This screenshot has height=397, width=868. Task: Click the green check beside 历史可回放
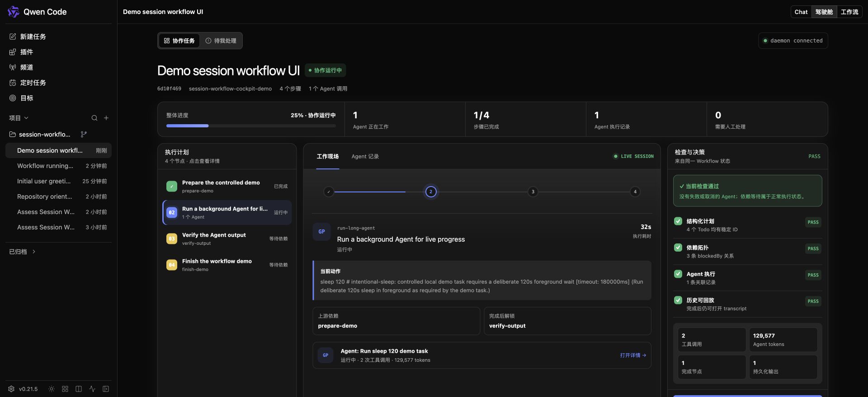(678, 300)
